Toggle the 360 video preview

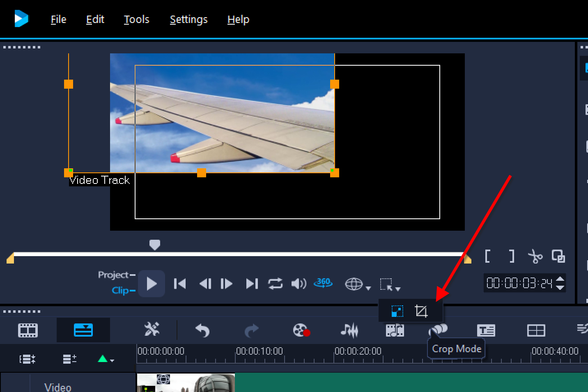click(x=323, y=283)
